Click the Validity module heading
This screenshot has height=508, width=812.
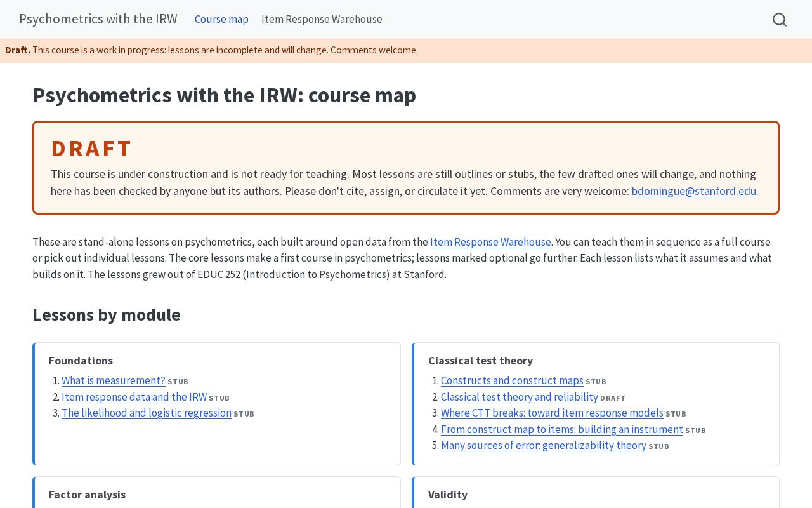click(x=448, y=495)
